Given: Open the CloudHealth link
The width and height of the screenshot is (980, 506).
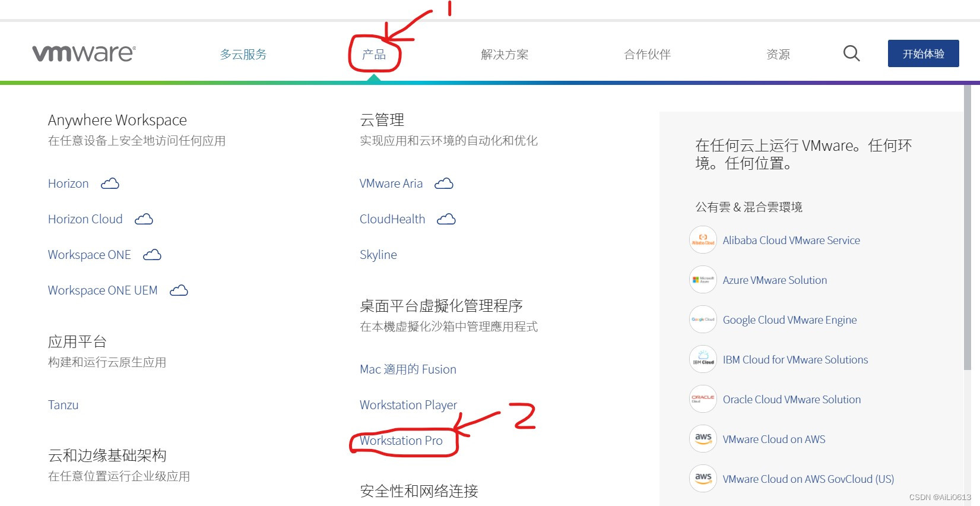Looking at the screenshot, I should 392,219.
